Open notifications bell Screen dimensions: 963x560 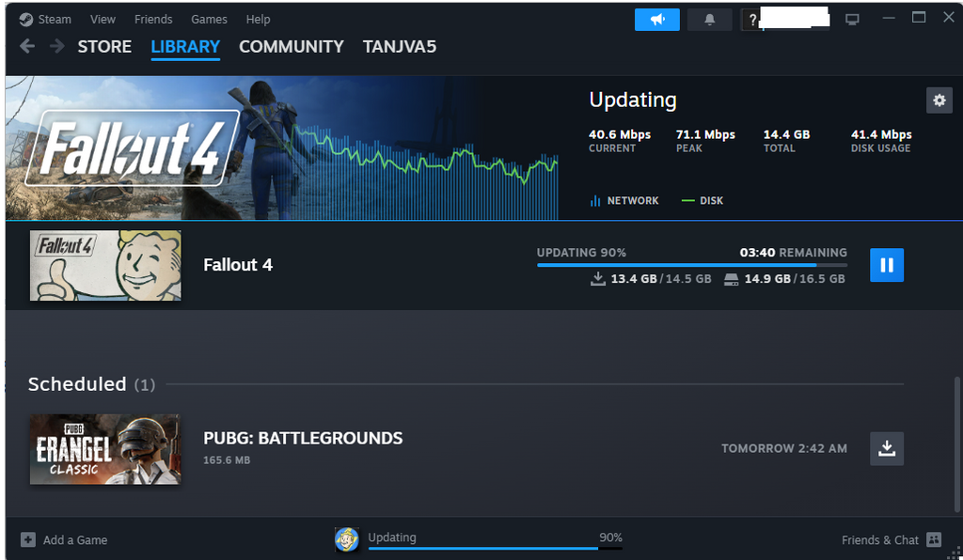709,20
